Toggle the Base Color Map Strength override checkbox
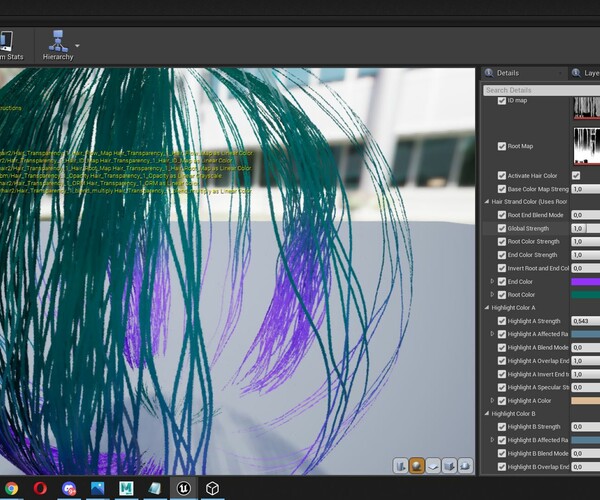 point(502,189)
